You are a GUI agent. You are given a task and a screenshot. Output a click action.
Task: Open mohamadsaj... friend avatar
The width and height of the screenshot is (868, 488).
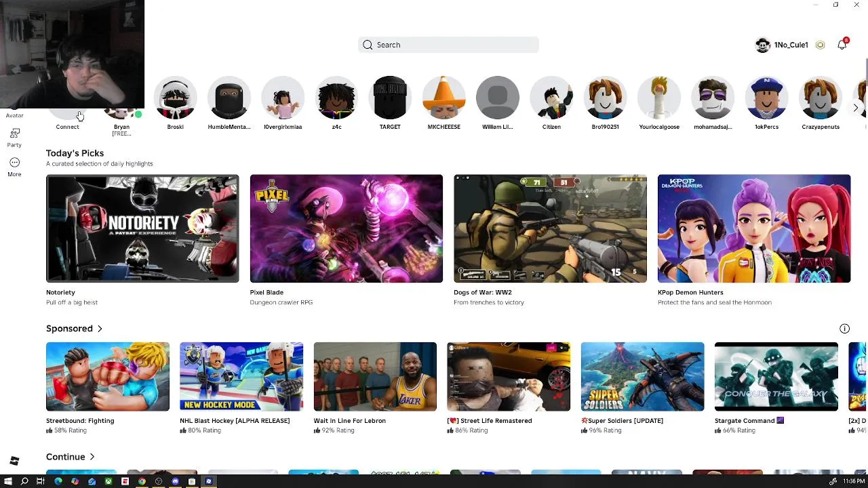pos(713,98)
